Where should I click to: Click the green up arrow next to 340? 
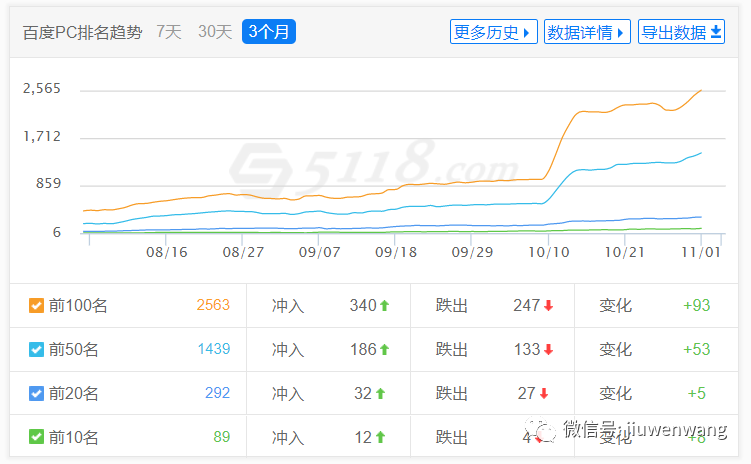pos(384,306)
